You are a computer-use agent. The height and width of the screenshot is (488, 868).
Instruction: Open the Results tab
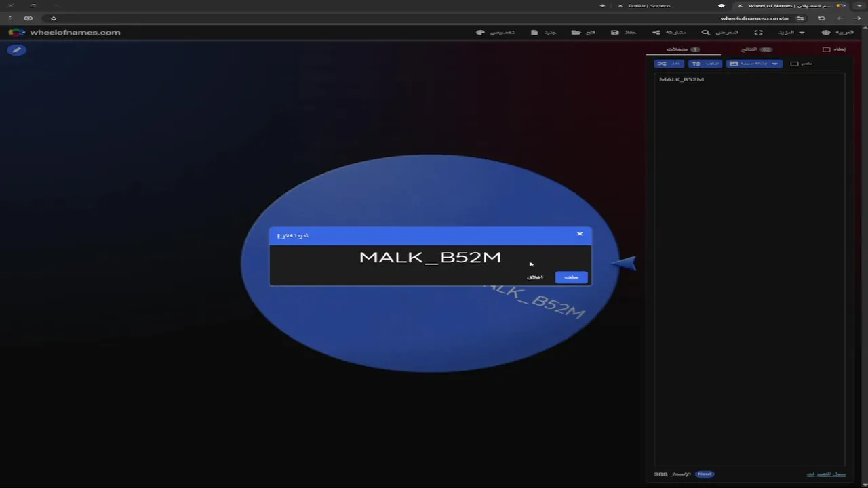coord(756,49)
